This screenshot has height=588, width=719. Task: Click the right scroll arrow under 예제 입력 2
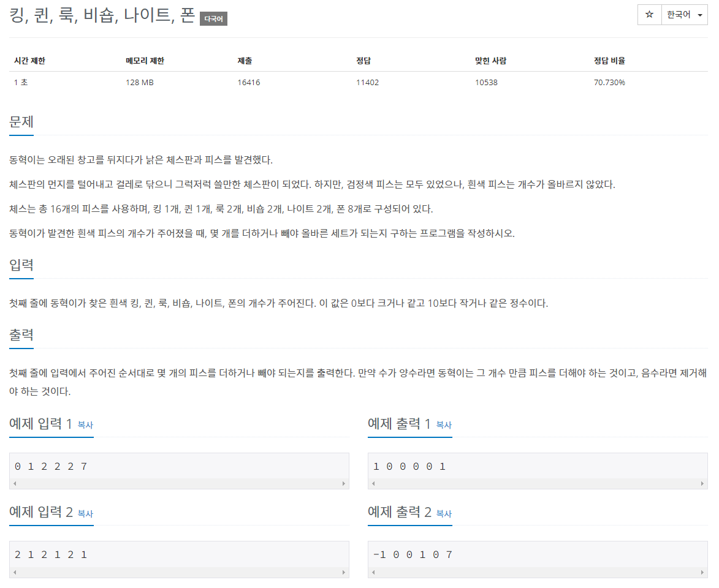tap(344, 571)
